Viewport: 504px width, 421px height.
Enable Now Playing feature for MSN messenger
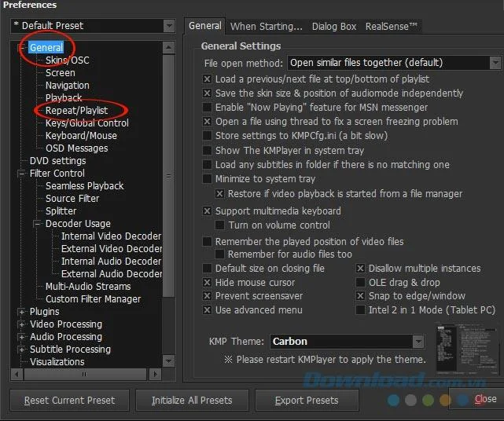[x=207, y=107]
